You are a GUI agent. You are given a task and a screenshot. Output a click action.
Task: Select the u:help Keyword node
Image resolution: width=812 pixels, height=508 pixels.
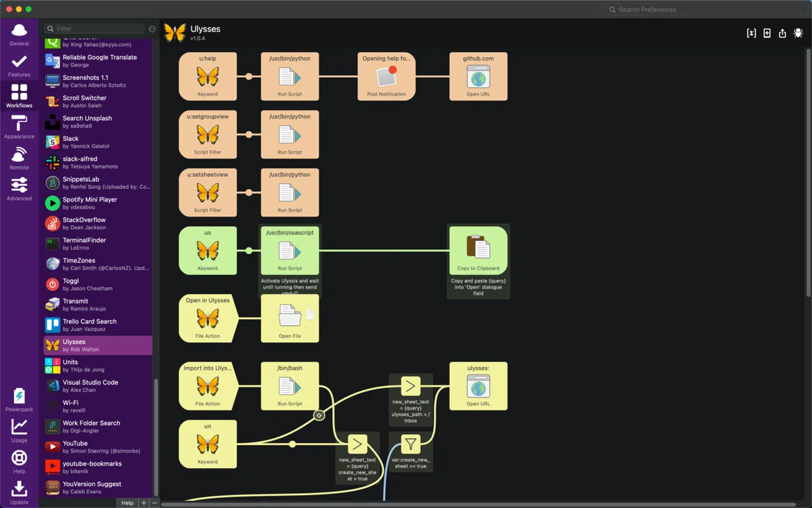(208, 77)
